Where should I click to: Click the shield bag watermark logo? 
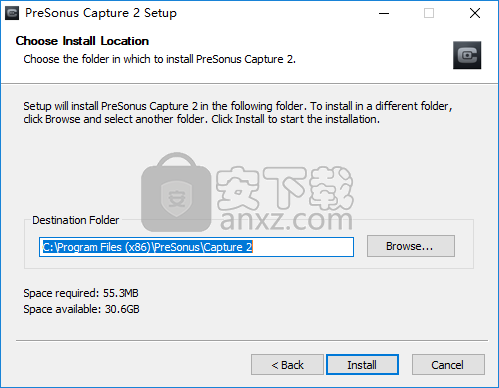pos(176,192)
